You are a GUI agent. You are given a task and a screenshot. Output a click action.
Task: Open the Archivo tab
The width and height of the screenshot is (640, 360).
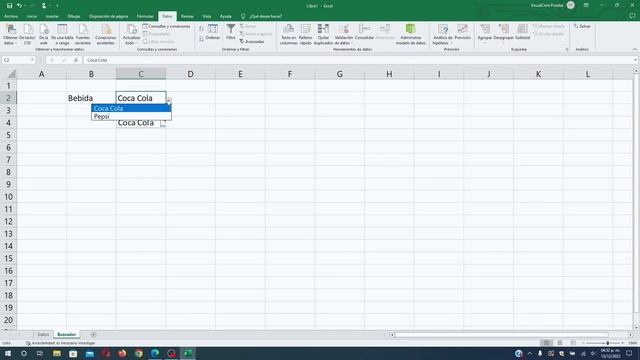[x=11, y=16]
